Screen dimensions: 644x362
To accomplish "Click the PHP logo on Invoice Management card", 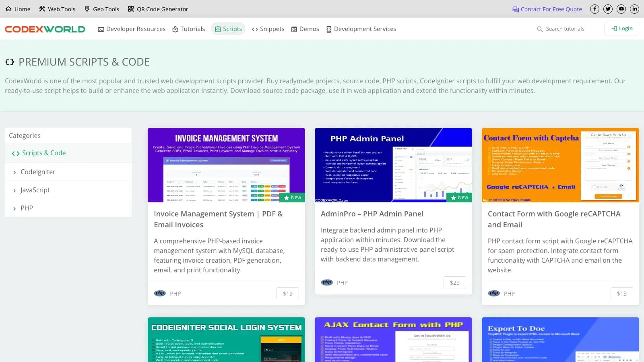I will click(x=160, y=293).
